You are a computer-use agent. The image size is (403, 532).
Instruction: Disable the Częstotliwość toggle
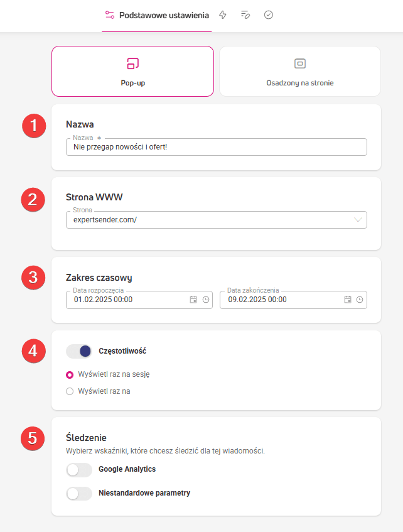click(x=79, y=351)
